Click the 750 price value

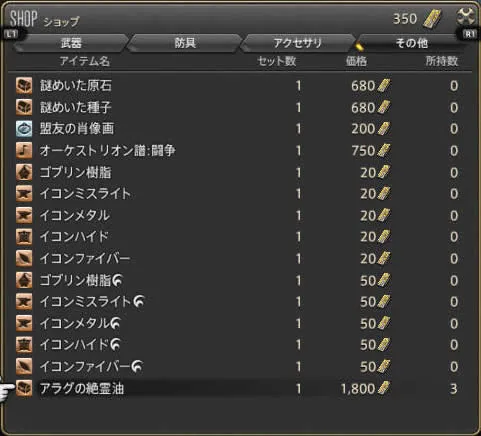[x=363, y=151]
